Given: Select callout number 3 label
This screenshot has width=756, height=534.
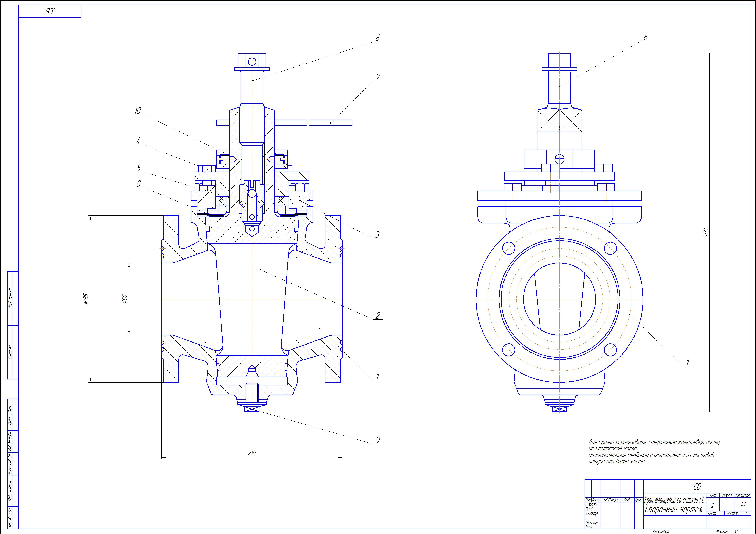Looking at the screenshot, I should tap(378, 234).
